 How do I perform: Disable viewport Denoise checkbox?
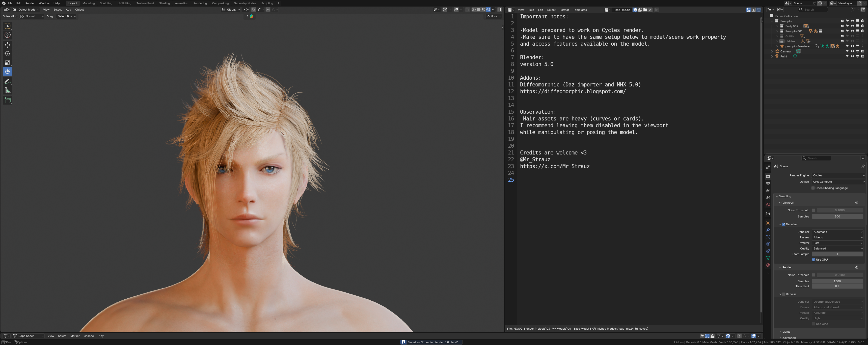(784, 225)
